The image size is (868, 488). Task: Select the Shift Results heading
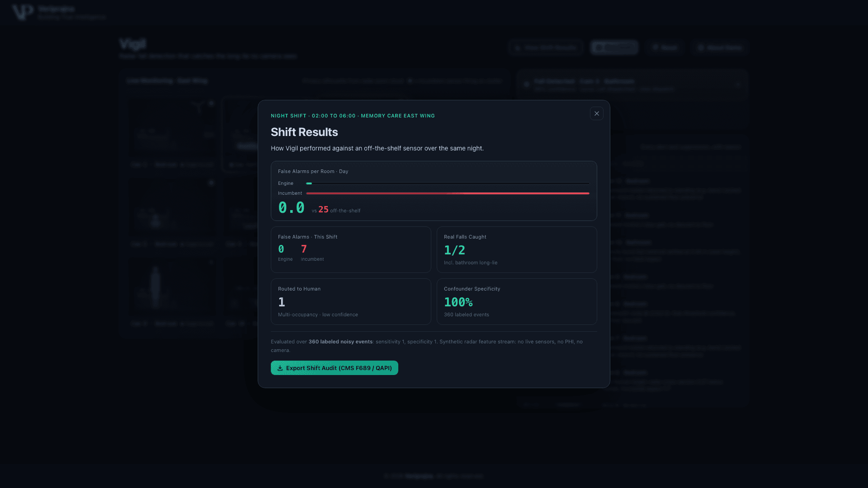(304, 132)
